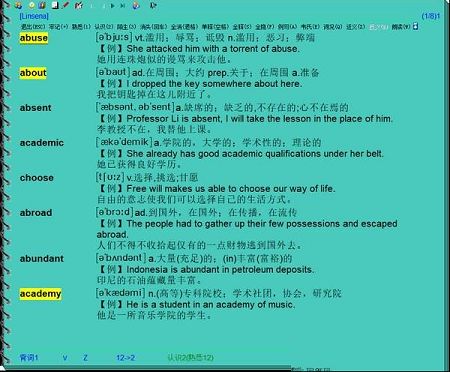Click the (1/8)1 page counter
450x372 pixels.
point(431,16)
